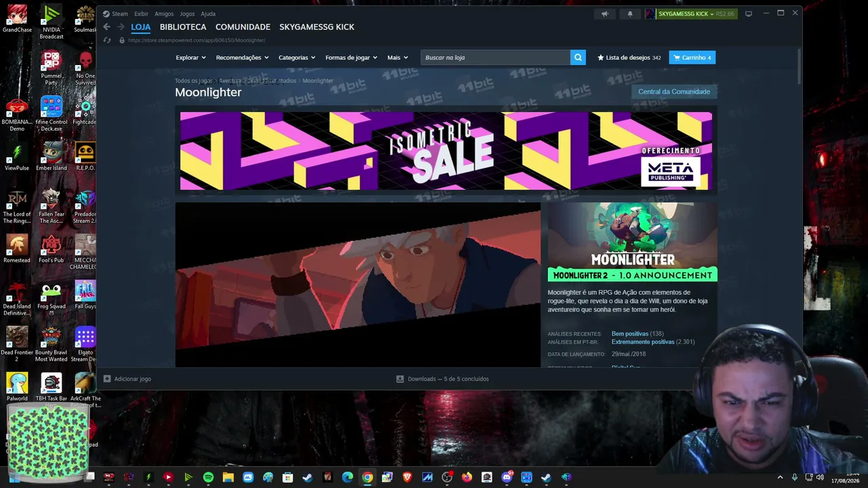Open Palworld desktop shortcut
Screen dimensions: 868x488
click(17, 388)
